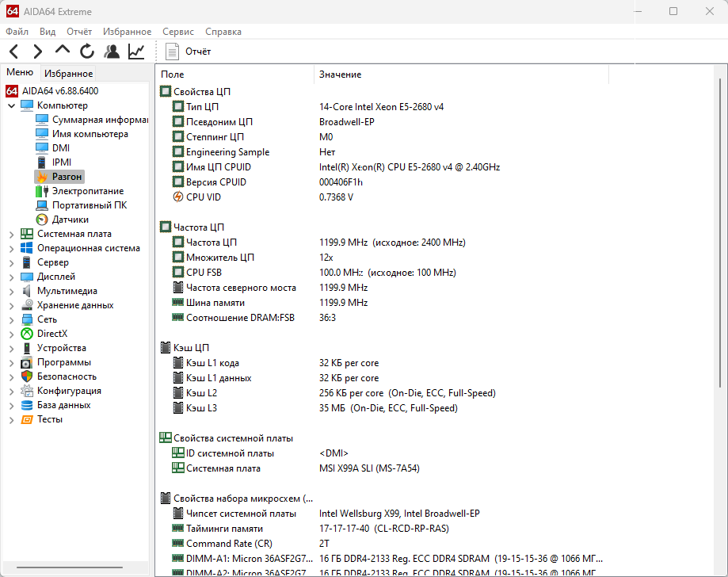
Task: Click the Forward navigation arrow
Action: click(x=38, y=52)
